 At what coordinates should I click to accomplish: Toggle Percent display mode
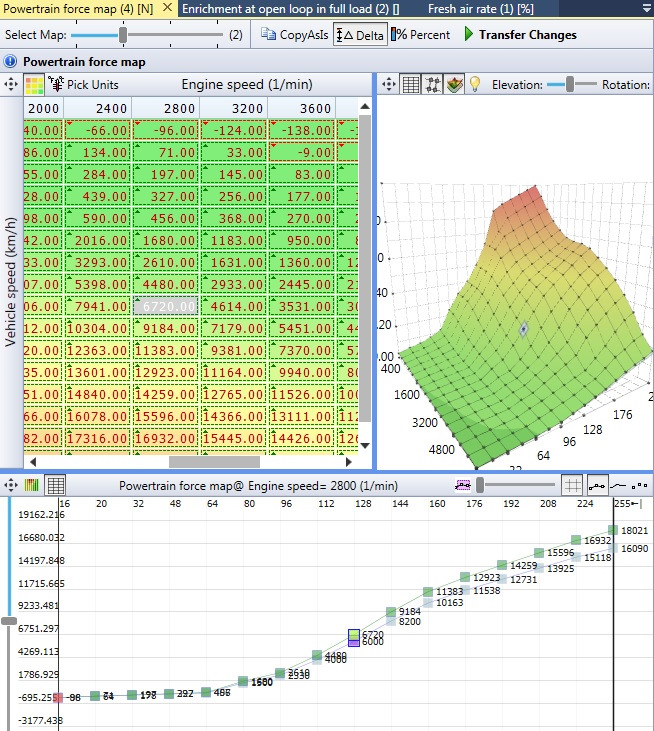pos(421,35)
